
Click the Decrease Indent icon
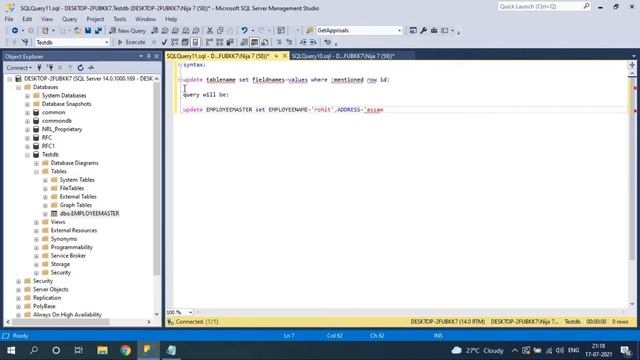point(303,42)
